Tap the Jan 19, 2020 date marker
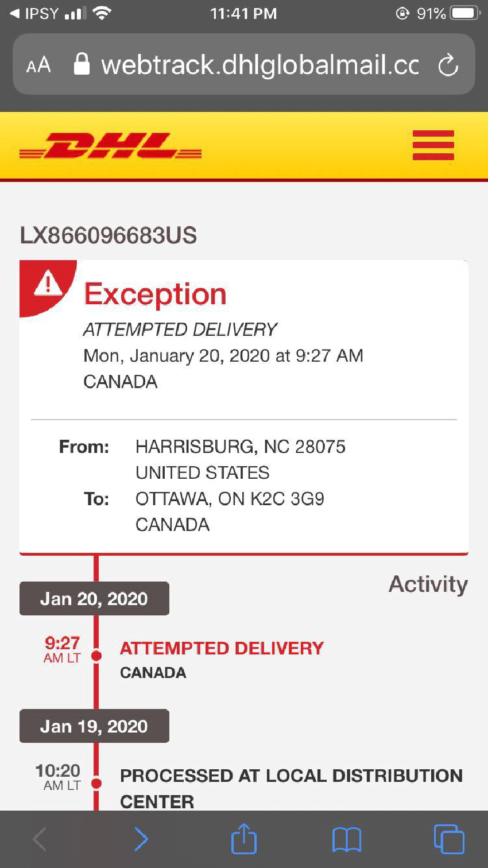The image size is (488, 868). 94,726
